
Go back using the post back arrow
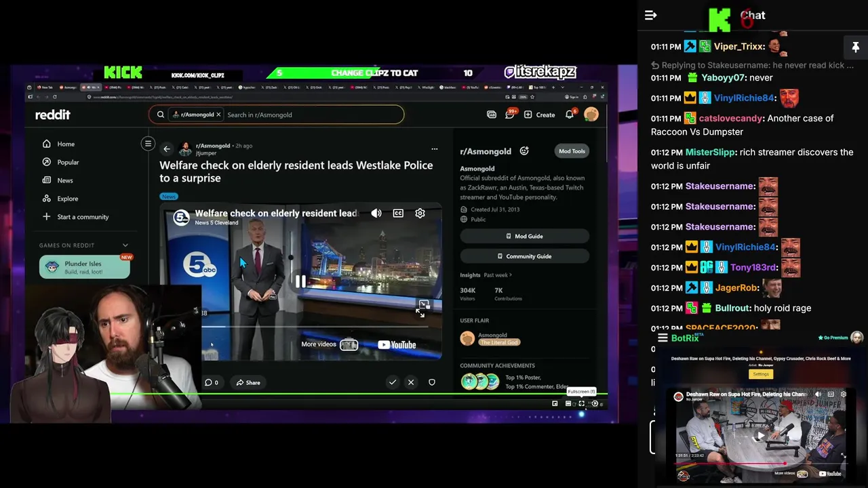(167, 149)
